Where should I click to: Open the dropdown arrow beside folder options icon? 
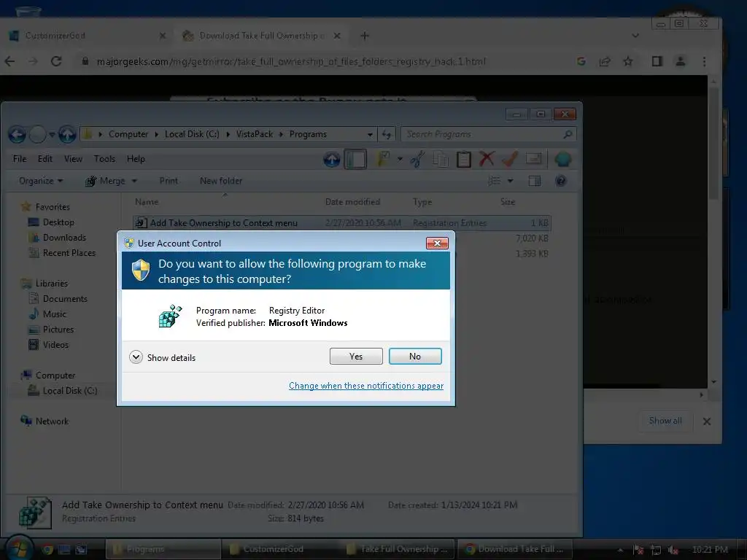point(400,159)
